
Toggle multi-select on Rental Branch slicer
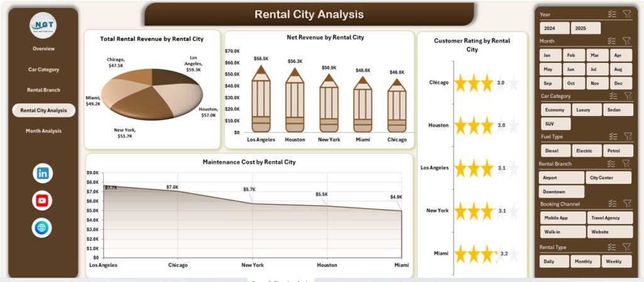(611, 163)
